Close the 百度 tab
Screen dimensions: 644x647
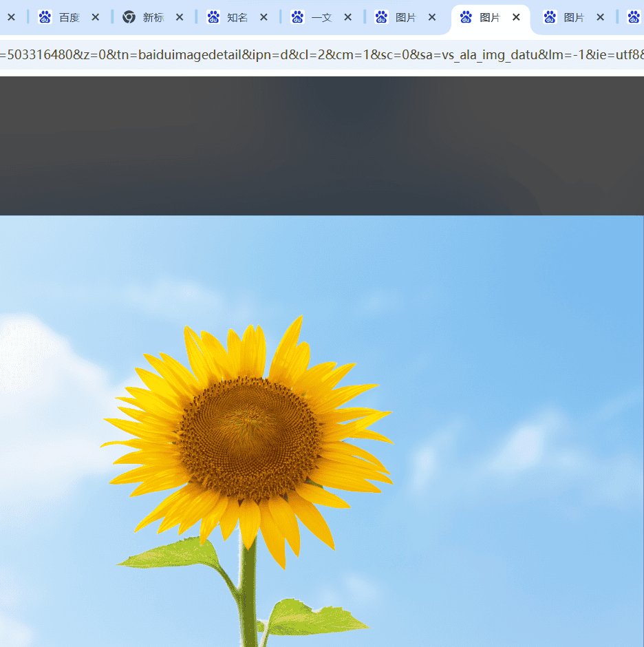pos(96,17)
